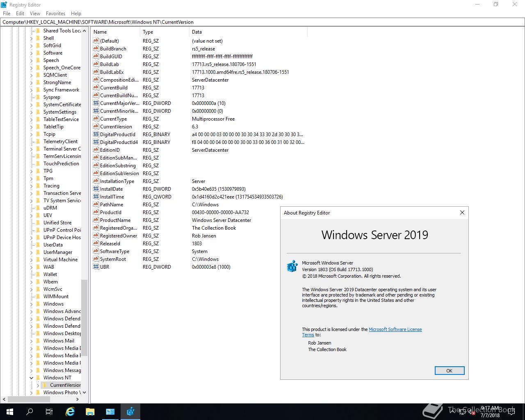Open Task View on taskbar
This screenshot has height=420, width=525.
pyautogui.click(x=49, y=411)
